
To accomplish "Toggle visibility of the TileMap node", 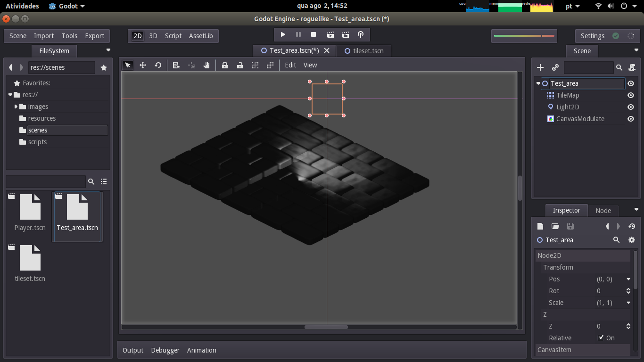I will (631, 95).
